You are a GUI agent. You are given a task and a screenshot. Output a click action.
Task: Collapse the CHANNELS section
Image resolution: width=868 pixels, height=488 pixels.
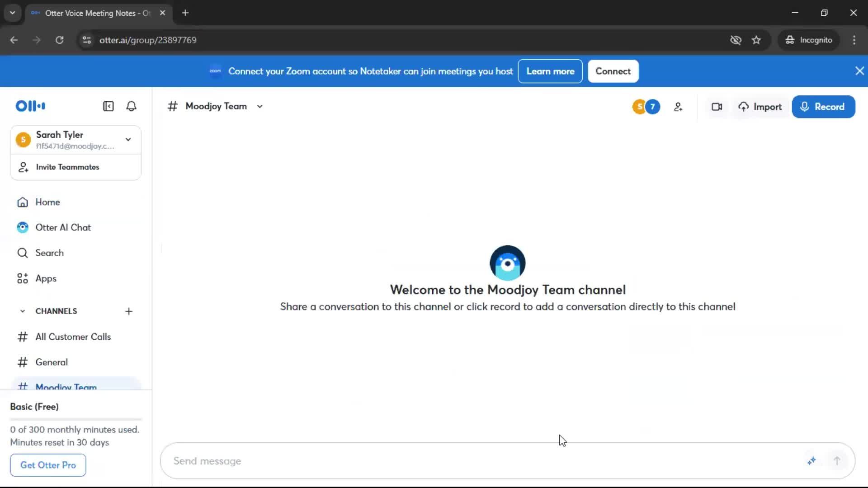23,311
